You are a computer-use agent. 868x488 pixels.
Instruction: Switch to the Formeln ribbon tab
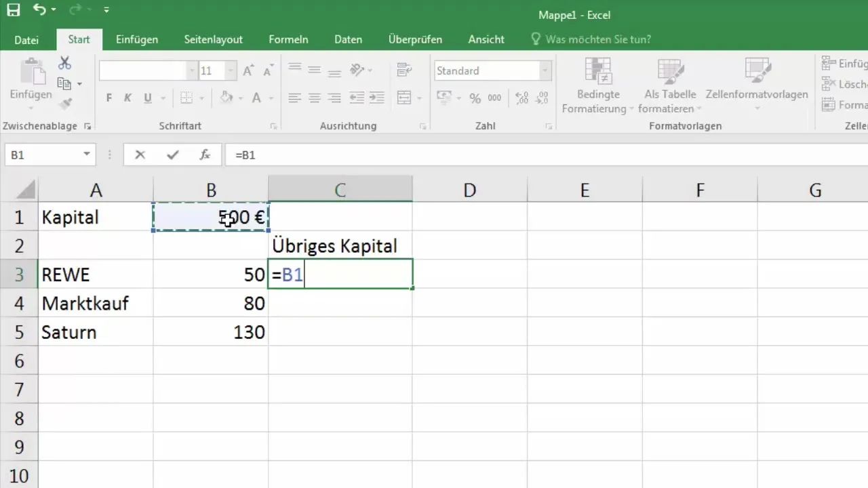(288, 39)
